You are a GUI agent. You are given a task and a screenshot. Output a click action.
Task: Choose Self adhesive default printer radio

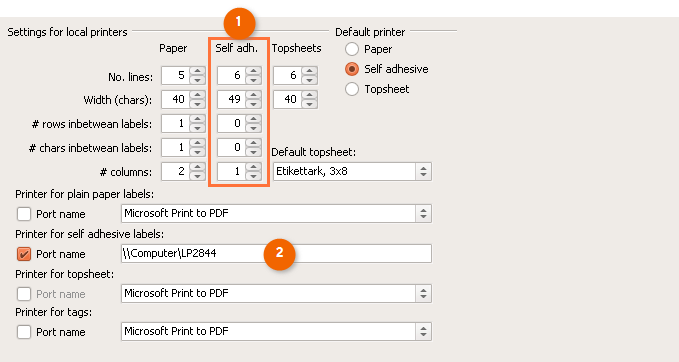tap(352, 69)
